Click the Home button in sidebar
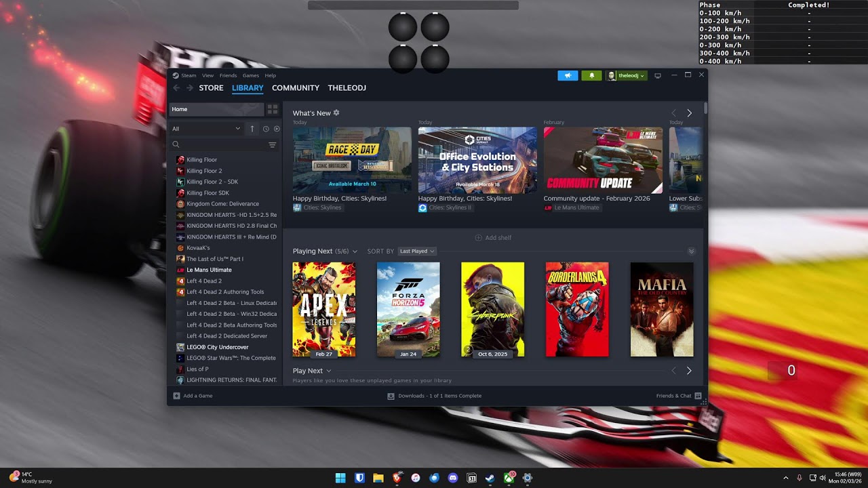This screenshot has height=488, width=868. click(x=216, y=109)
